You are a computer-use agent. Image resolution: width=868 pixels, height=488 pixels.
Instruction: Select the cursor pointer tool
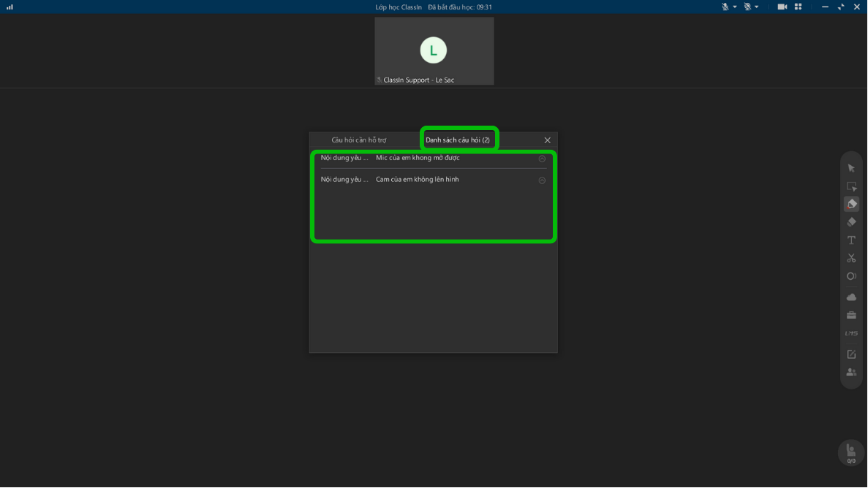(851, 169)
